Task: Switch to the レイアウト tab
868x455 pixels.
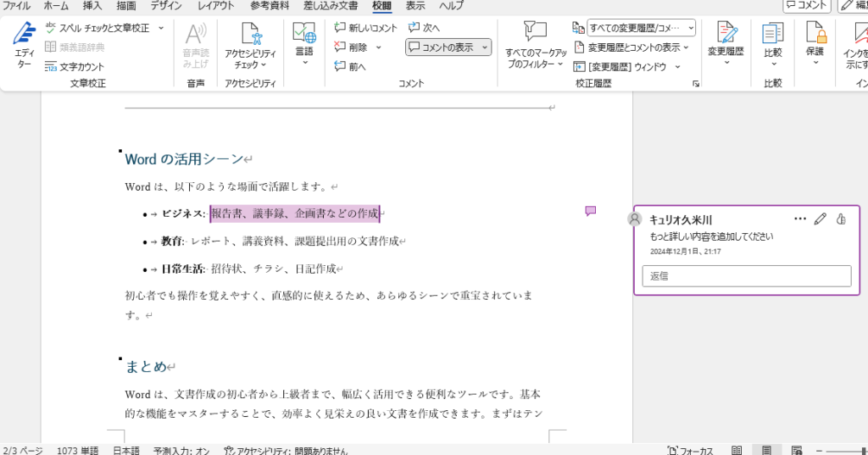Action: pos(216,6)
